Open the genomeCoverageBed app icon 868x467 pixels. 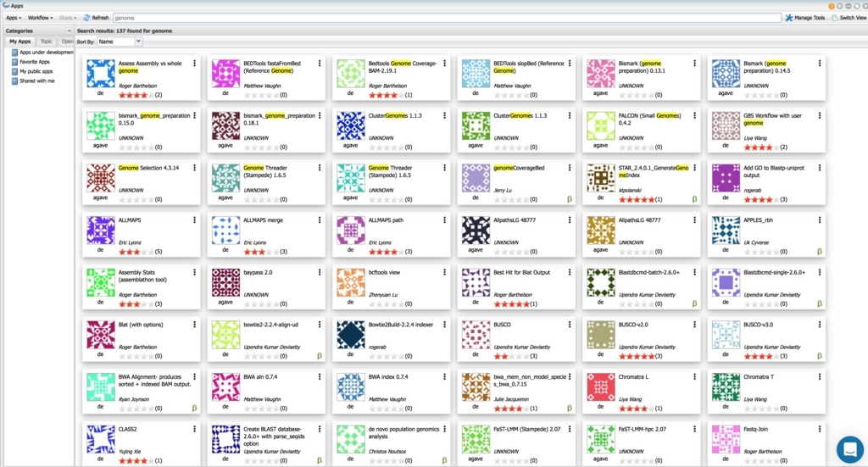click(x=476, y=178)
